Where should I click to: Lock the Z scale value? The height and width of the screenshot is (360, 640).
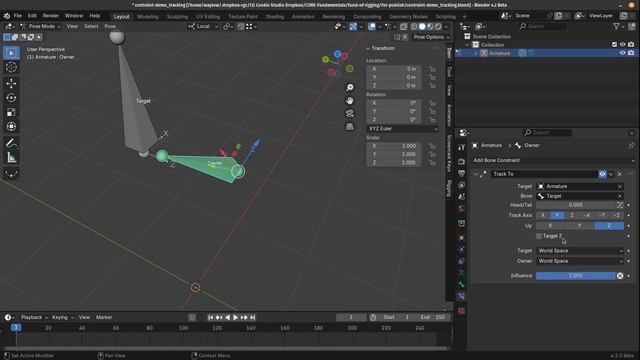click(x=432, y=162)
